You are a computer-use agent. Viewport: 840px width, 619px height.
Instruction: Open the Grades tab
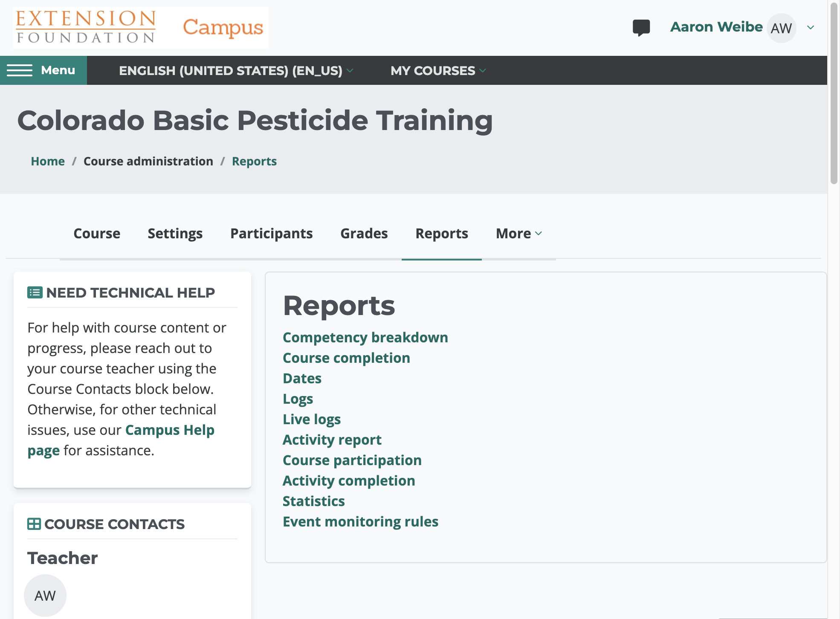pyautogui.click(x=364, y=234)
